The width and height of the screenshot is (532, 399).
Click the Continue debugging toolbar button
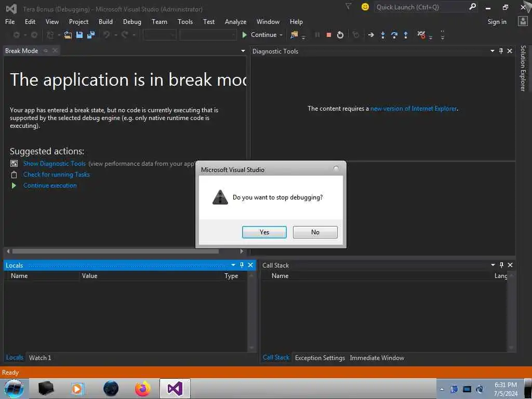click(260, 35)
